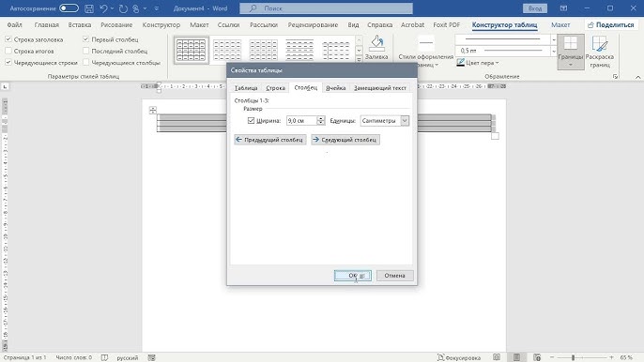Screen dimensions: 644x362
Task: Open the Фокусировка focus mode
Action: (x=459, y=357)
